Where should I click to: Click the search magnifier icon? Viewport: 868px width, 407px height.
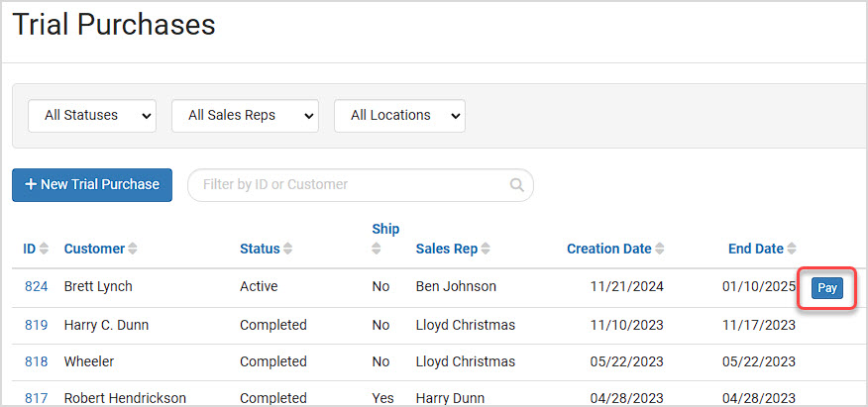(516, 185)
